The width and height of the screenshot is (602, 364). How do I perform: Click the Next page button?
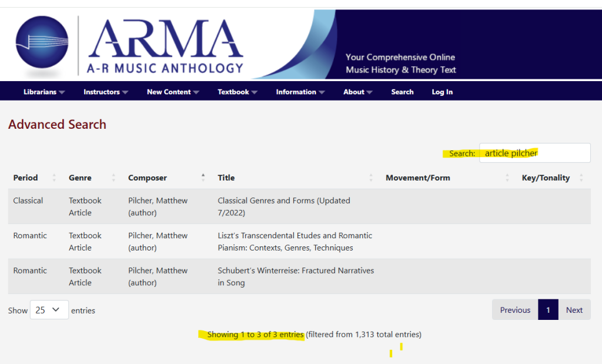[574, 310]
